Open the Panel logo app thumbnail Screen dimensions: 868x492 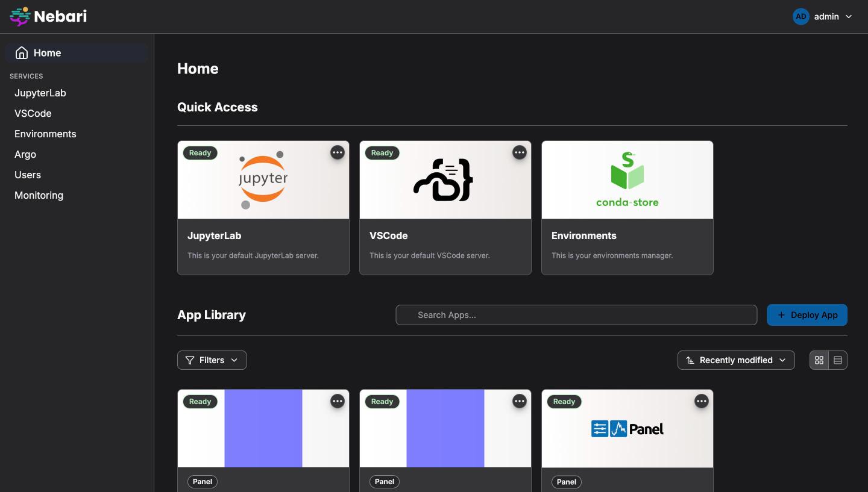627,429
